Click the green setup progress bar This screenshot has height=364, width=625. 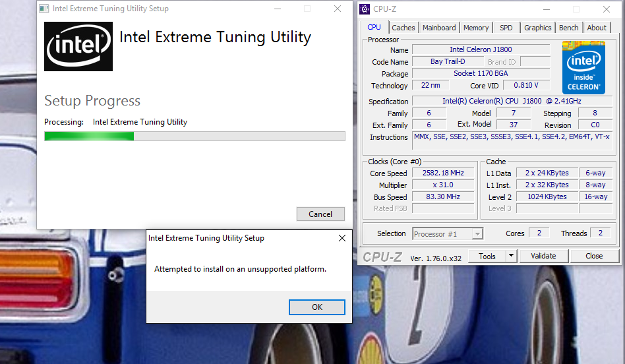click(194, 136)
